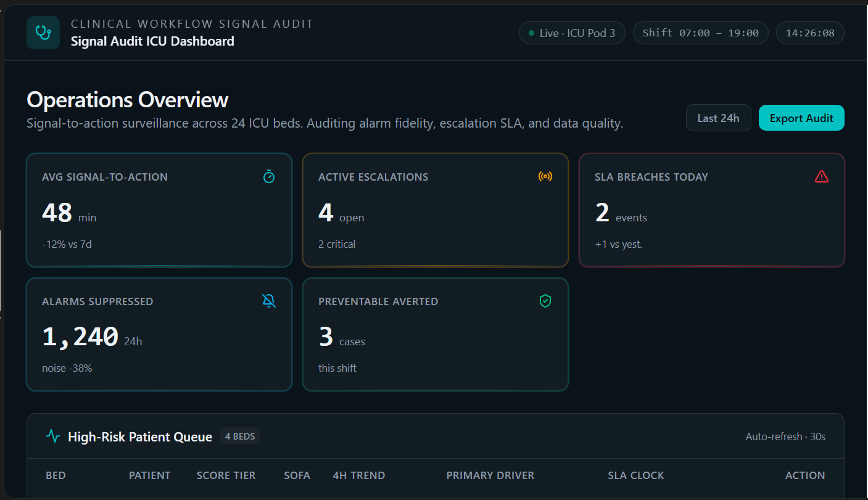The width and height of the screenshot is (868, 500).
Task: Sort by the SLA CLOCK column header
Action: [x=636, y=475]
